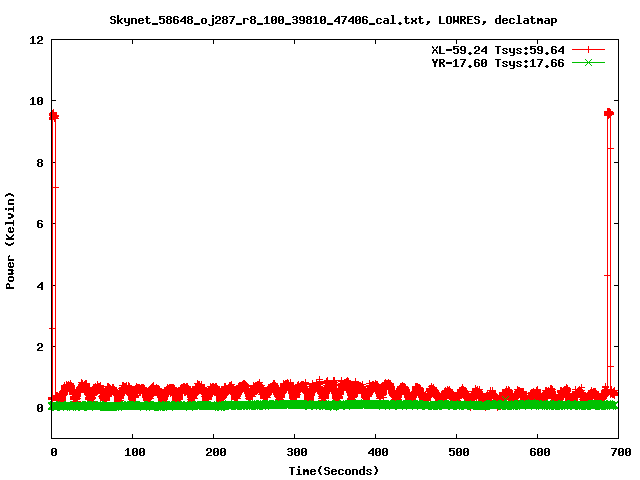This screenshot has height=480, width=640.
Task: Click the x-axis tick label 700
Action: (621, 452)
